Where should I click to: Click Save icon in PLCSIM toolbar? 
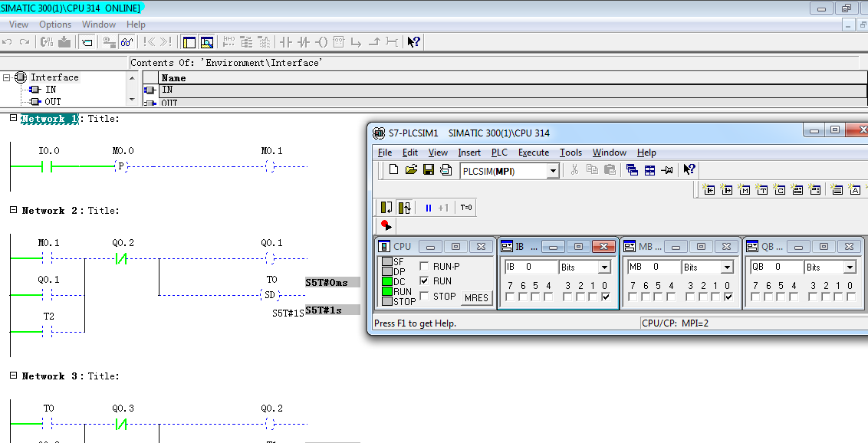[x=429, y=170]
